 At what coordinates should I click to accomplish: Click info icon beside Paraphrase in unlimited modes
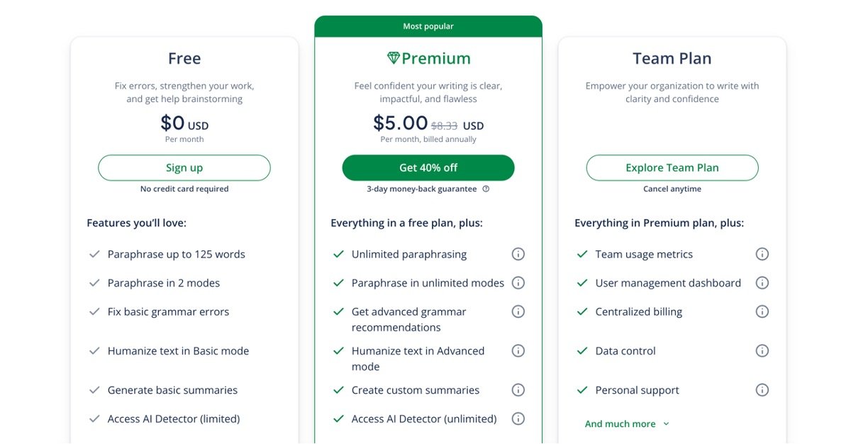518,283
